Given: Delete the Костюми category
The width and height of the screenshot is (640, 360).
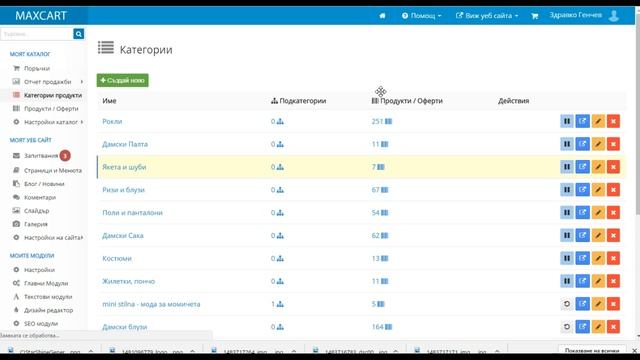Looking at the screenshot, I should tap(613, 258).
